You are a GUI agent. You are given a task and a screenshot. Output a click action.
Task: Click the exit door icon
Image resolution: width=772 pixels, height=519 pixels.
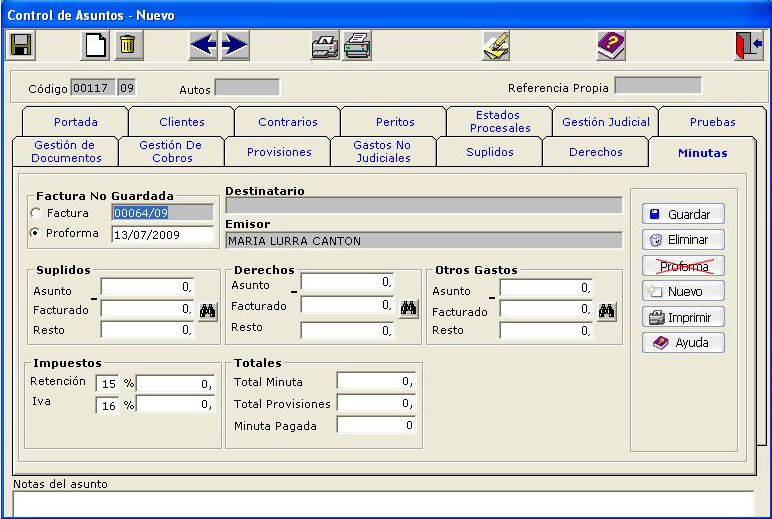[748, 45]
